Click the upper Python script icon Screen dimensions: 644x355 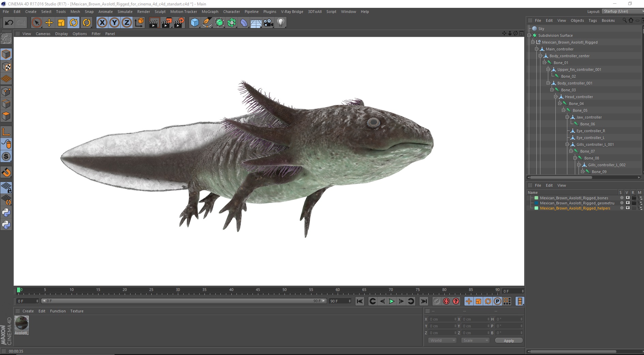(x=6, y=213)
